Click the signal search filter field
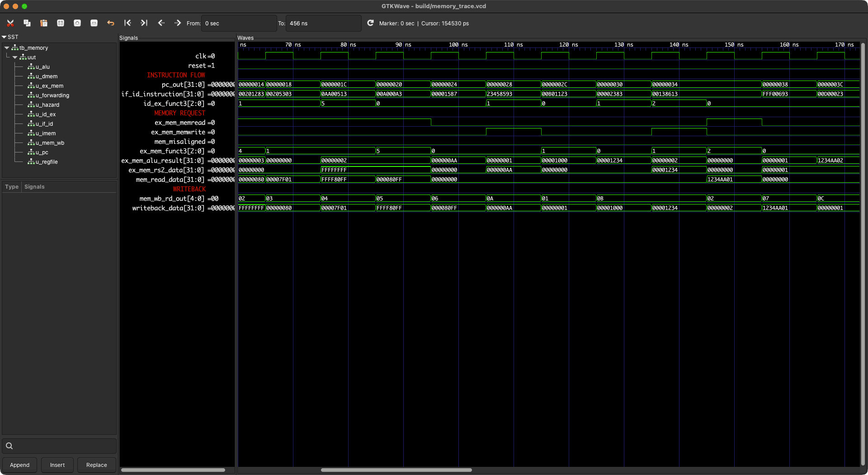The height and width of the screenshot is (475, 868). click(x=59, y=446)
